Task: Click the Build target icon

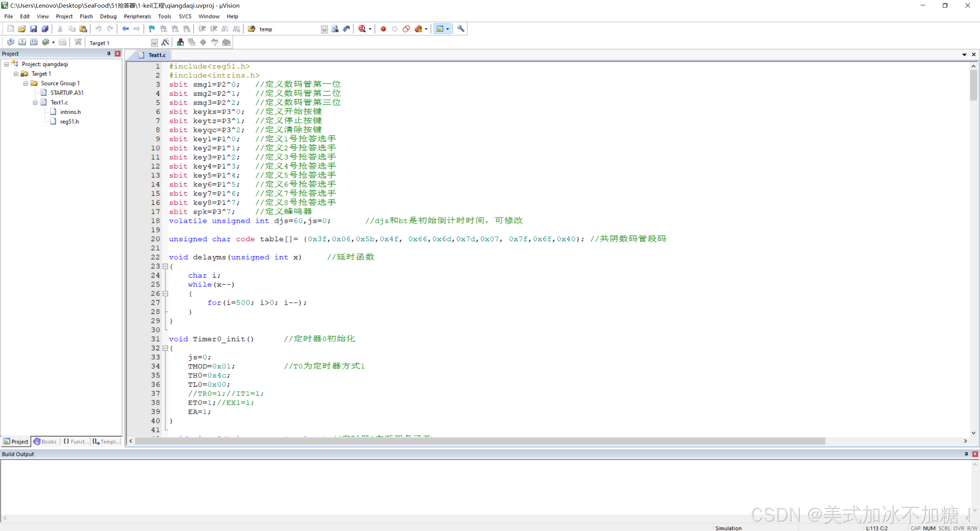Action: [x=22, y=42]
